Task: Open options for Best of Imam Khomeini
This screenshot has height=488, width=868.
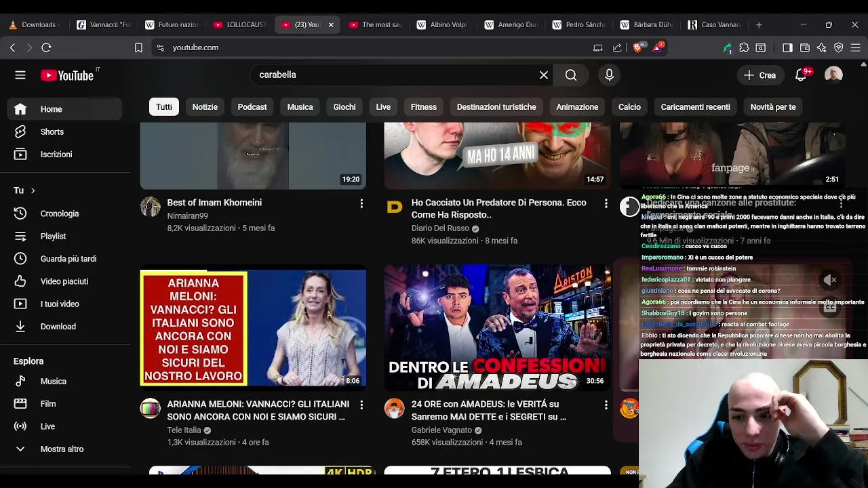Action: point(361,203)
